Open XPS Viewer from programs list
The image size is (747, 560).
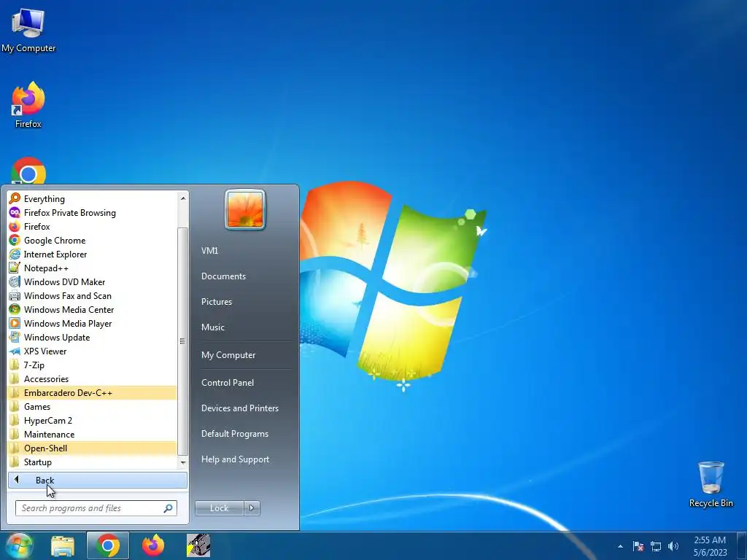tap(92, 351)
